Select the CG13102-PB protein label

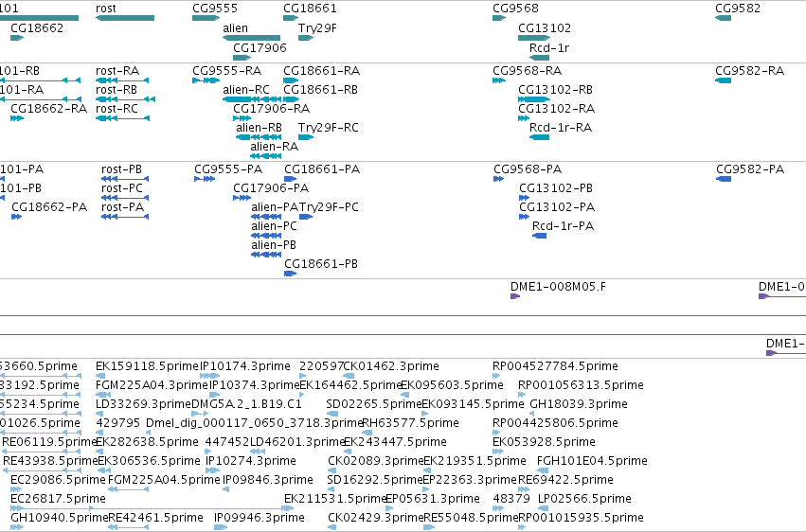pyautogui.click(x=556, y=188)
